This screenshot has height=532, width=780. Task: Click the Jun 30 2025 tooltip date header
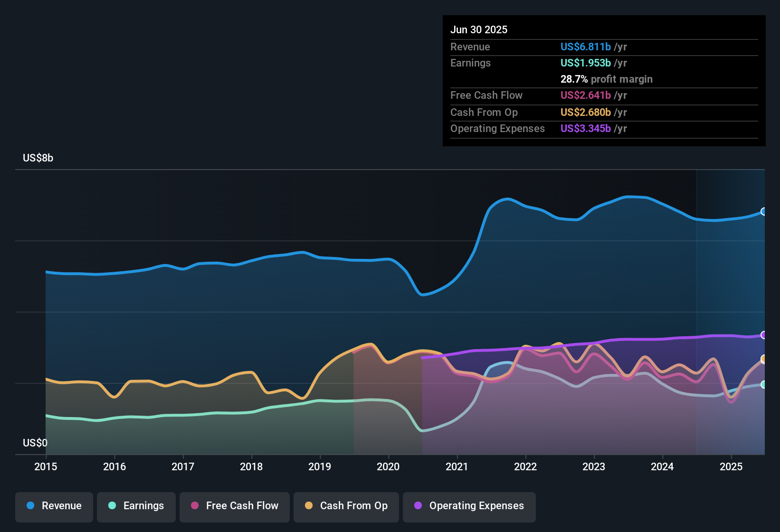tap(479, 30)
